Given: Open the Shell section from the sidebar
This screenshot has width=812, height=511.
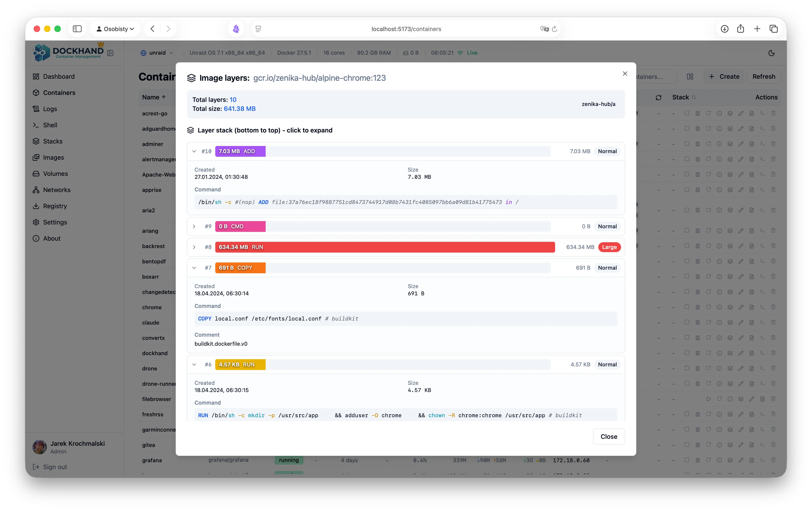Looking at the screenshot, I should click(49, 125).
